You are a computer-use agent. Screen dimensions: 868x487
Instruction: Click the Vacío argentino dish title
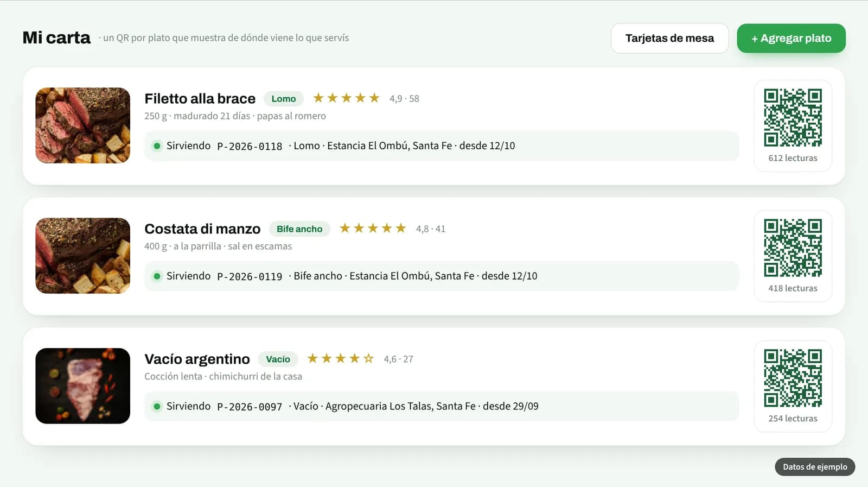(197, 359)
